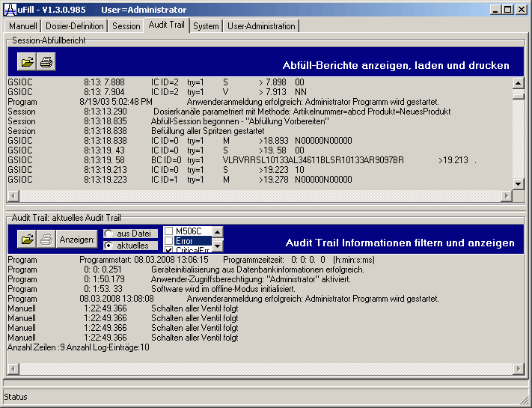Viewport: 532px width, 408px height.
Task: Click the 'Abfüll-Session begonnen' log line
Action: tap(240, 121)
